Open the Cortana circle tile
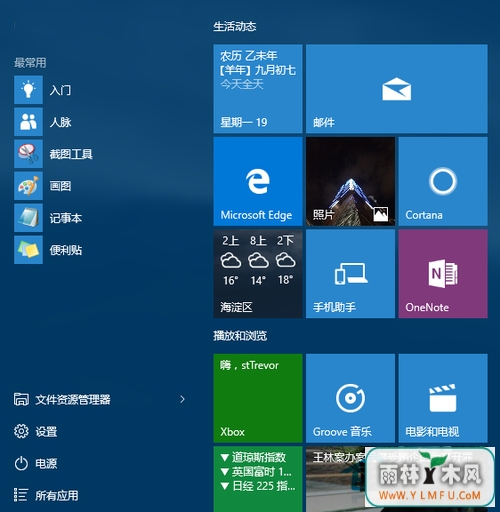This screenshot has width=500, height=512. click(x=443, y=181)
